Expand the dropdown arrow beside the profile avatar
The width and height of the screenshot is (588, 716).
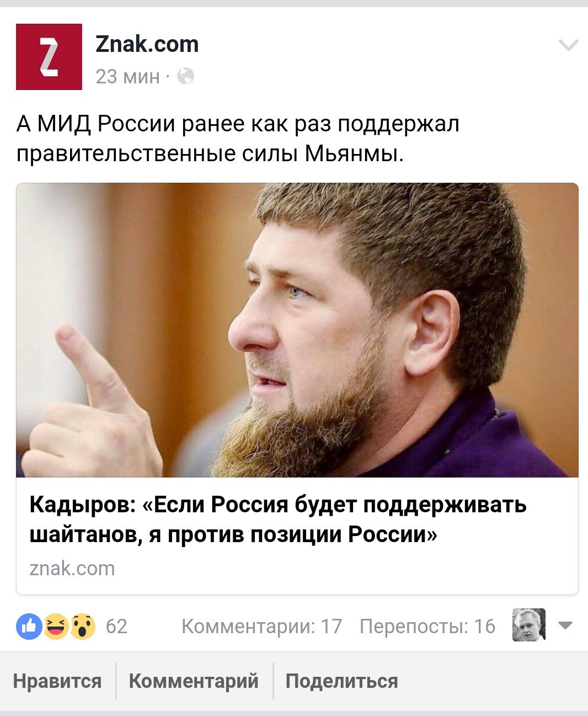point(565,625)
